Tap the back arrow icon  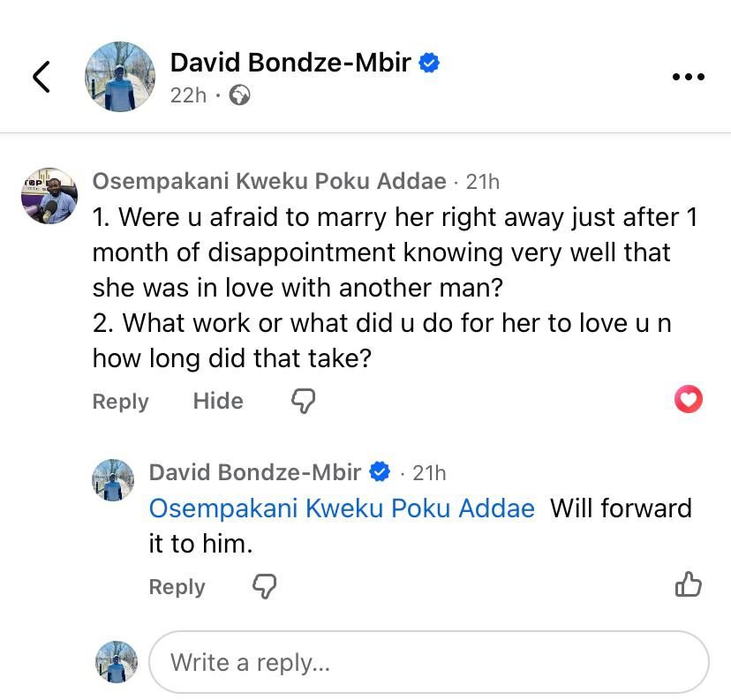coord(41,77)
